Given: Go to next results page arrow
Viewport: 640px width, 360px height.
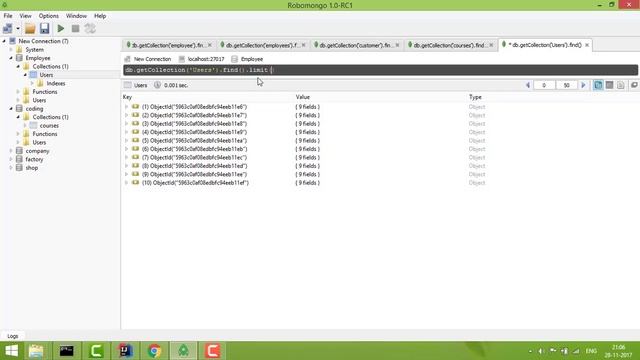Looking at the screenshot, I should (x=583, y=85).
